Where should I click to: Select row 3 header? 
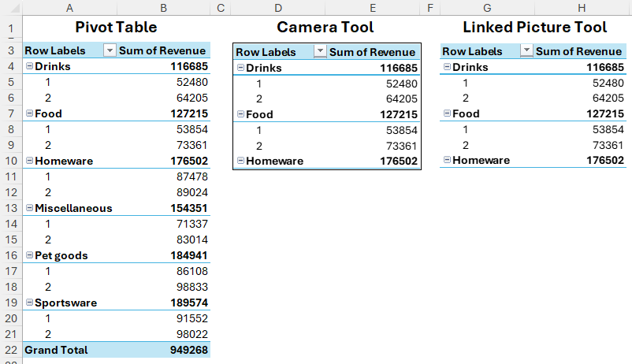[x=11, y=50]
